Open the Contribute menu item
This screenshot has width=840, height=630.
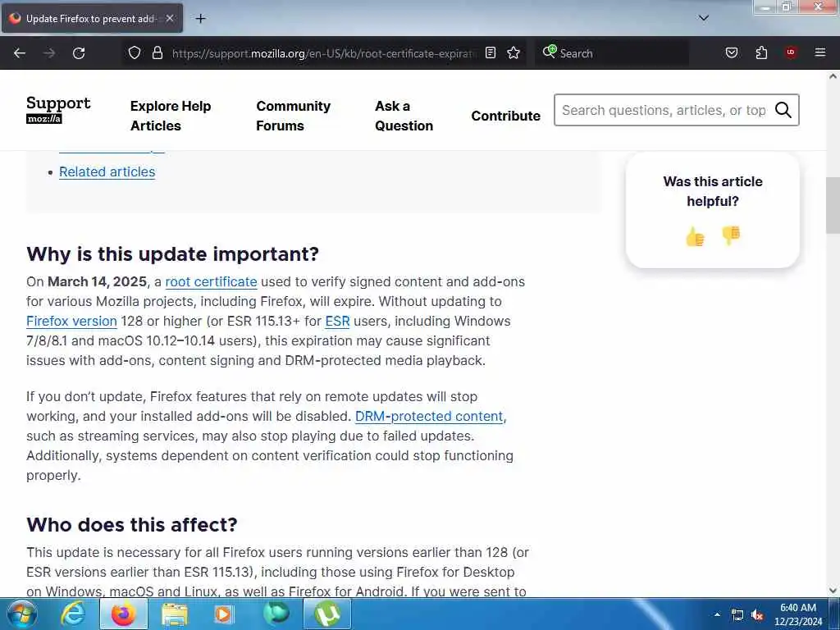click(x=505, y=116)
